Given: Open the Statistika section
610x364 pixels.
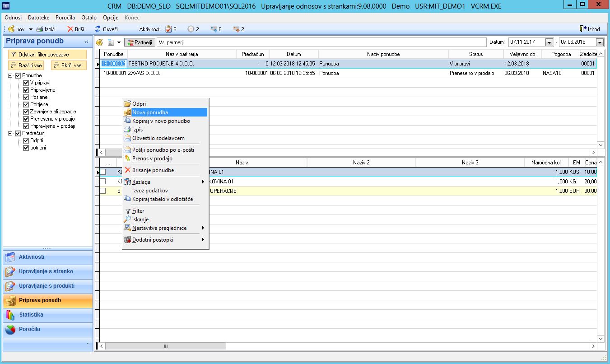Looking at the screenshot, I should click(48, 315).
